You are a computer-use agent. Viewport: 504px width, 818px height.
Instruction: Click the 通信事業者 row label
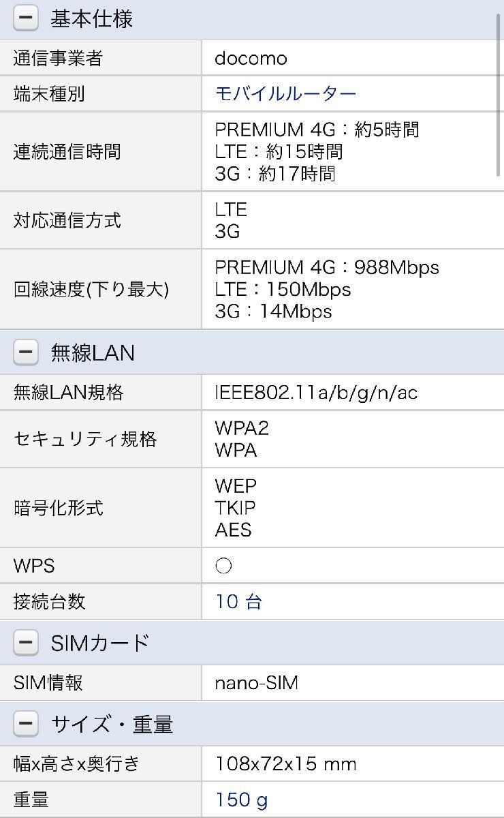point(58,58)
